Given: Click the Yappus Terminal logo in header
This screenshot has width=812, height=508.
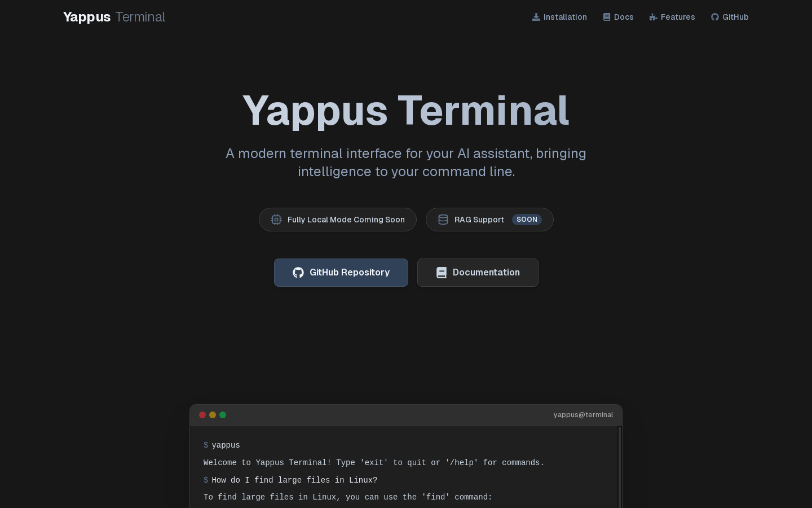Looking at the screenshot, I should point(114,17).
